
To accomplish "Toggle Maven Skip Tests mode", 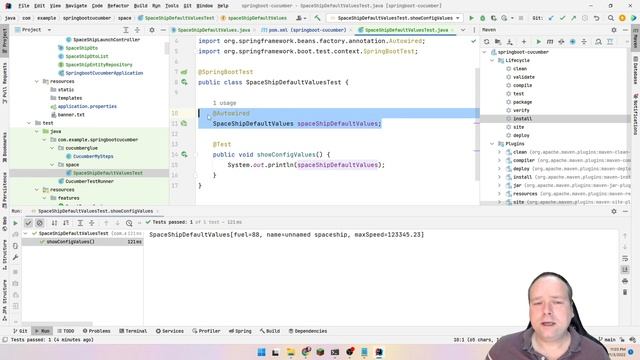I will click(x=573, y=42).
